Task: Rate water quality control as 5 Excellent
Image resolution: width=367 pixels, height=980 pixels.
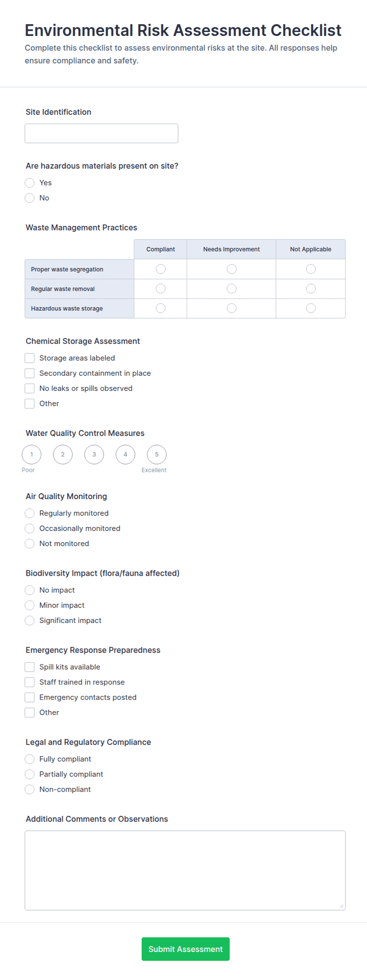Action: [157, 454]
